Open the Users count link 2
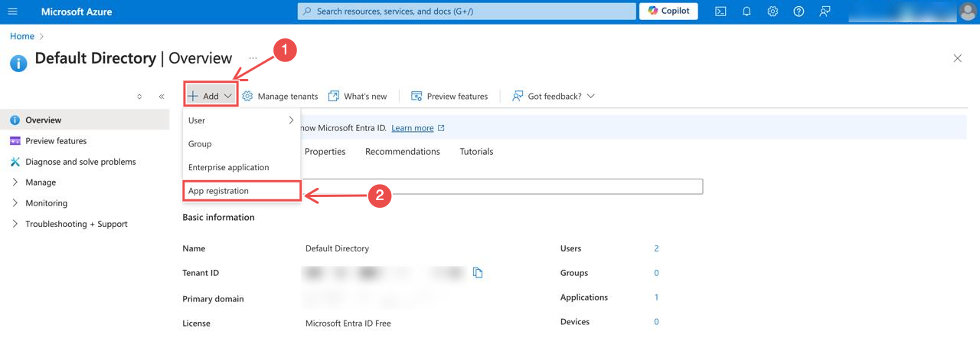The width and height of the screenshot is (980, 345). [656, 248]
